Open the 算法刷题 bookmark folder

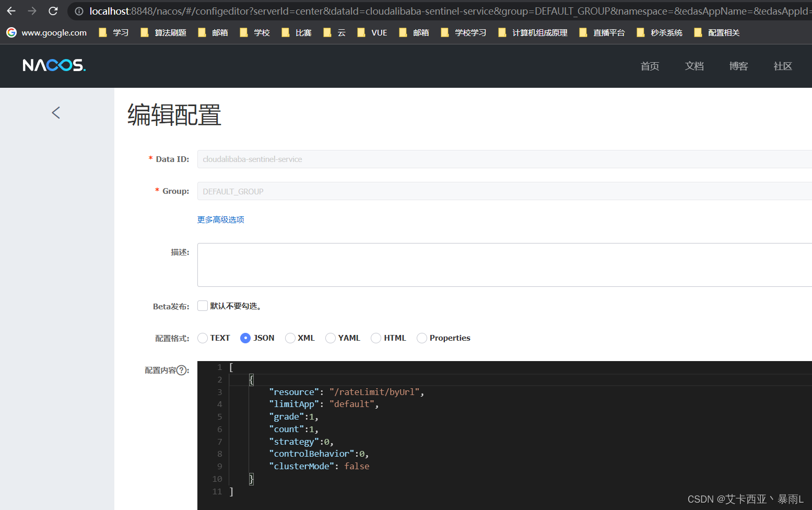[x=163, y=32]
